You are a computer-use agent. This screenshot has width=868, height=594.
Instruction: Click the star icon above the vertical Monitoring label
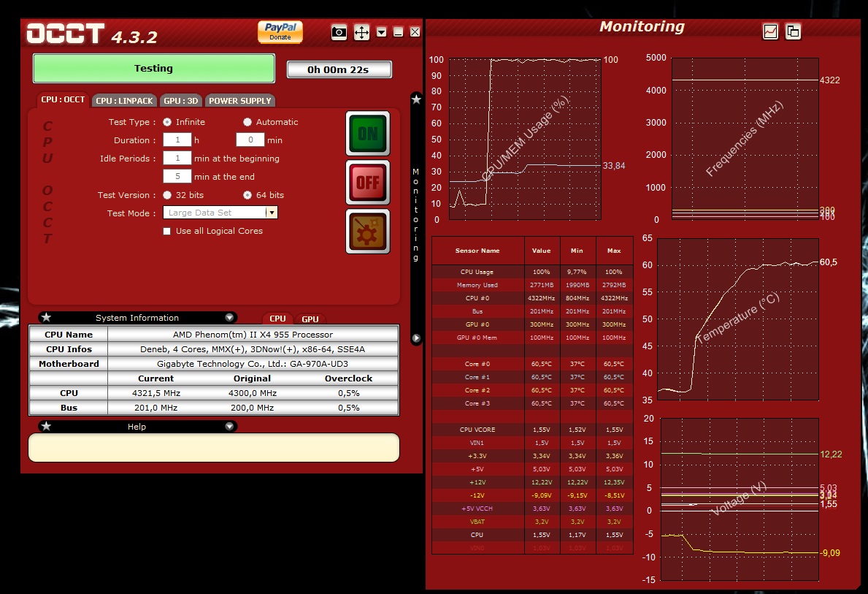[x=416, y=99]
